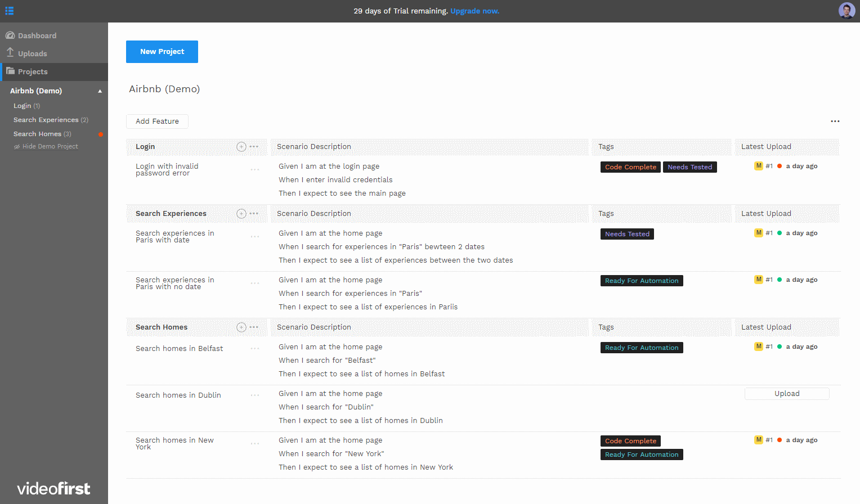
Task: Click Upload button for Dublin scenario
Action: tap(787, 394)
